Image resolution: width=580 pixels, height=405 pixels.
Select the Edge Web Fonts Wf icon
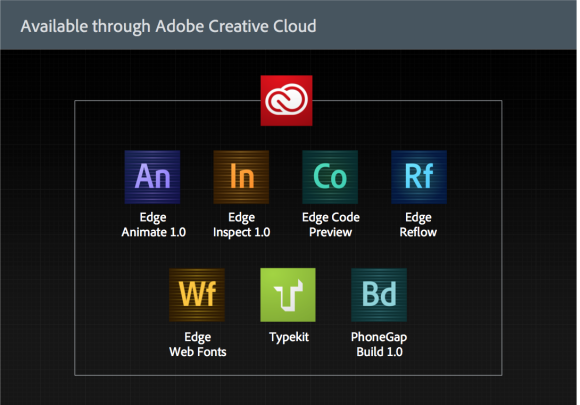(197, 295)
